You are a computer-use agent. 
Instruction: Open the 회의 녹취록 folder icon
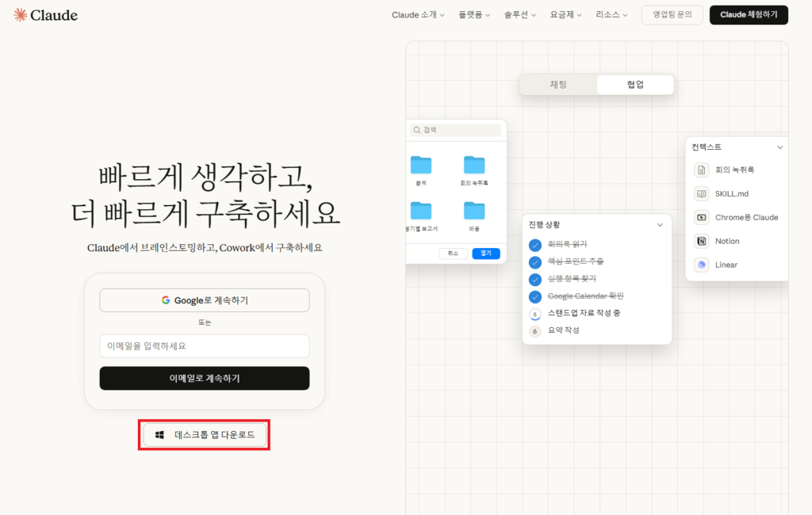coord(474,165)
